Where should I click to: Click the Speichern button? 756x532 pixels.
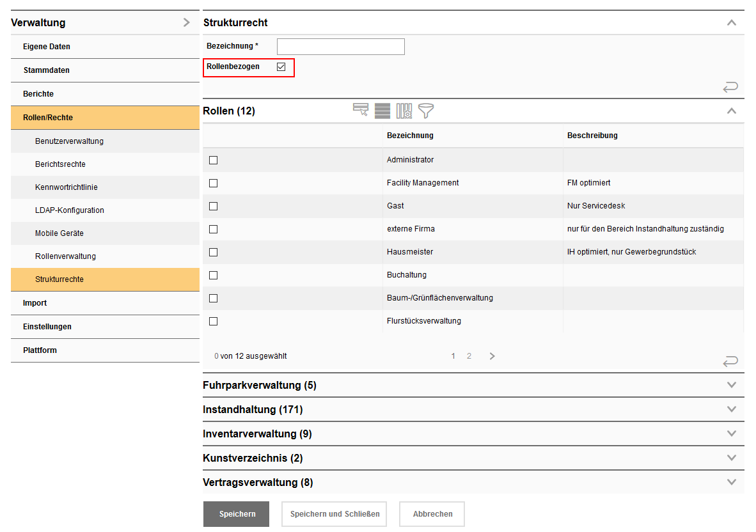point(237,513)
